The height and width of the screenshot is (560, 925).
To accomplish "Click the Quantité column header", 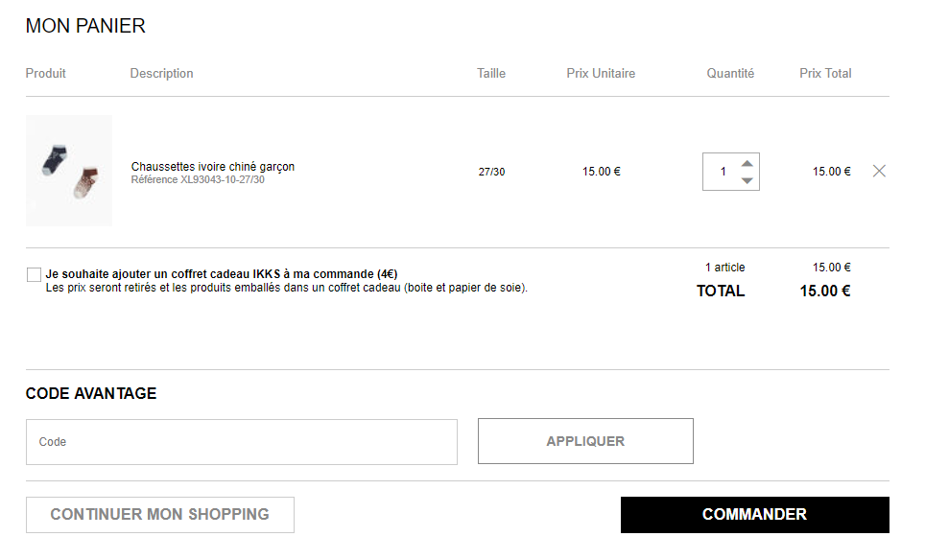I will click(730, 73).
